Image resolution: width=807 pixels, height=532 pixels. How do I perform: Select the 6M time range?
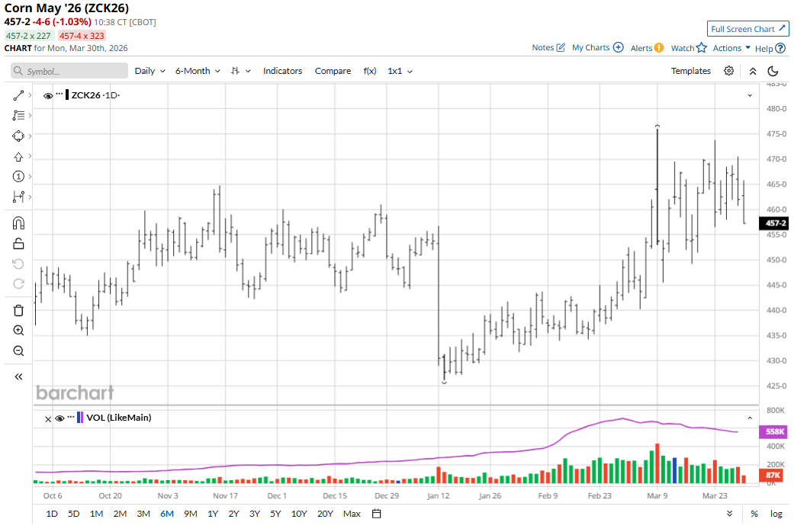tap(167, 514)
